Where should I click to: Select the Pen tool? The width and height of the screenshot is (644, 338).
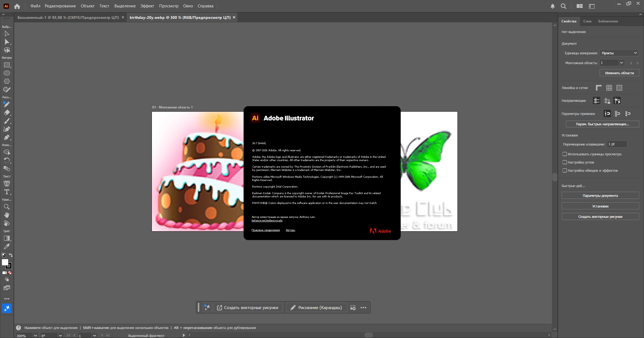tap(7, 137)
